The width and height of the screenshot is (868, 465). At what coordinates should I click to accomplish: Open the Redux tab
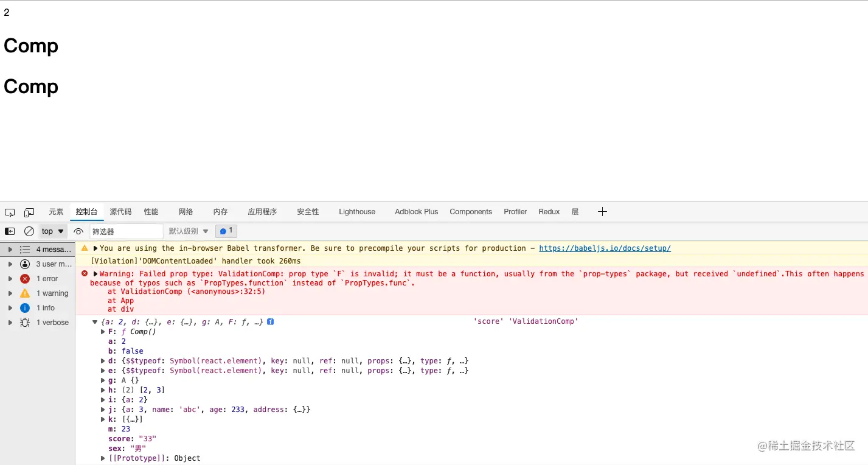(x=549, y=212)
